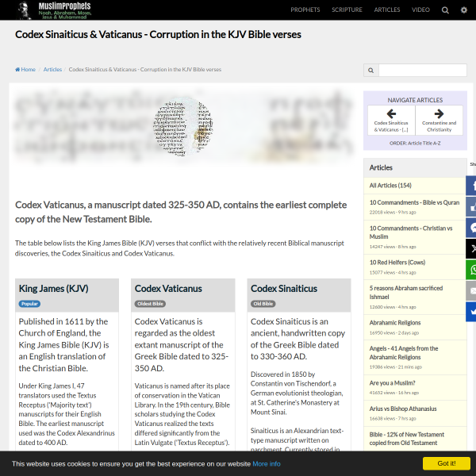This screenshot has height=476, width=476.
Task: Share on X icon
Action: pyautogui.click(x=471, y=249)
